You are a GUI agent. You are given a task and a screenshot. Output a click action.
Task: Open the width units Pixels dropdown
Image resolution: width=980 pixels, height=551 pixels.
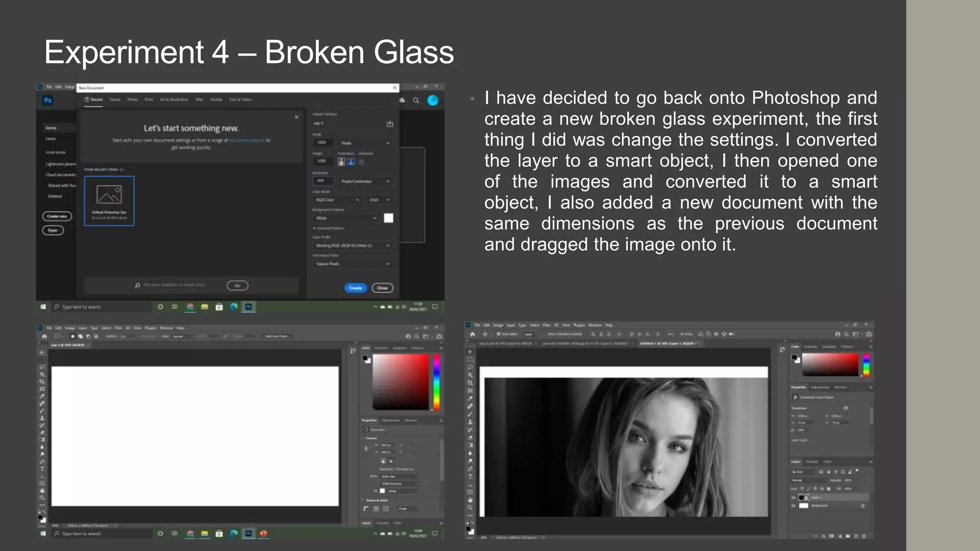tap(366, 143)
